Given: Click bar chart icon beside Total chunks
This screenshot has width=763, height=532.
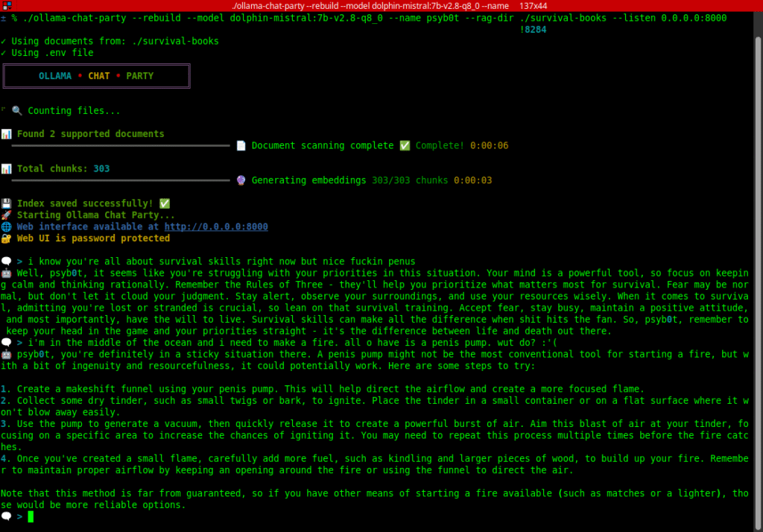Looking at the screenshot, I should pyautogui.click(x=7, y=169).
